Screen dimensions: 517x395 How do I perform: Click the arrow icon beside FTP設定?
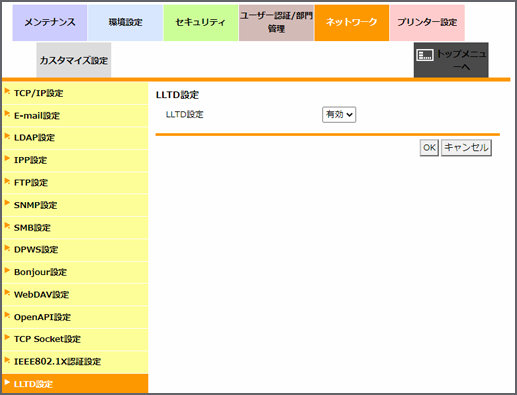(x=7, y=180)
